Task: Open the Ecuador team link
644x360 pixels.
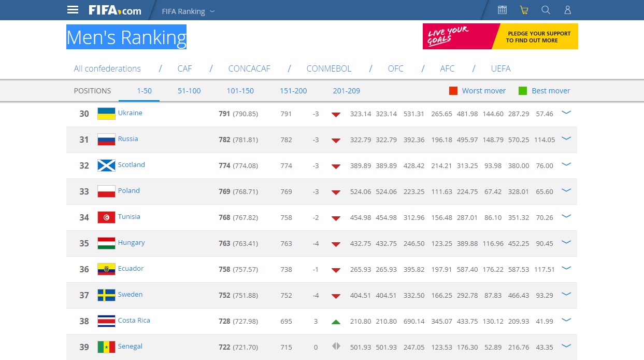Action: point(131,268)
